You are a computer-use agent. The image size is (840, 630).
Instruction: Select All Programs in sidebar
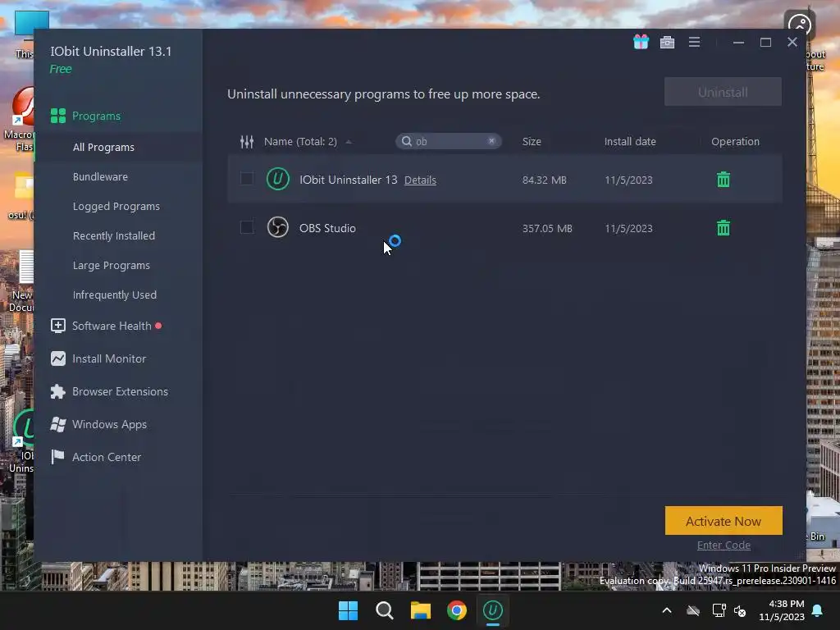(x=103, y=147)
